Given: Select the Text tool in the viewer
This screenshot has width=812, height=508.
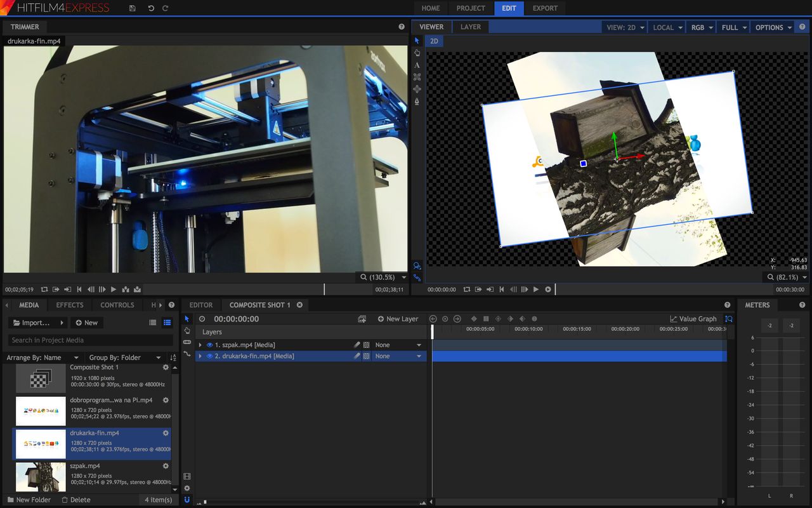Looking at the screenshot, I should (x=417, y=65).
